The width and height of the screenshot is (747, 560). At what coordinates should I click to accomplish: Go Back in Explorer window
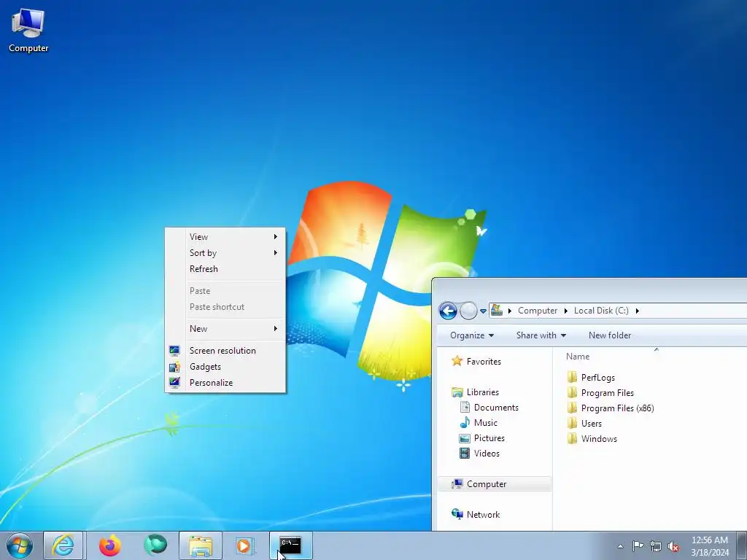(x=448, y=311)
